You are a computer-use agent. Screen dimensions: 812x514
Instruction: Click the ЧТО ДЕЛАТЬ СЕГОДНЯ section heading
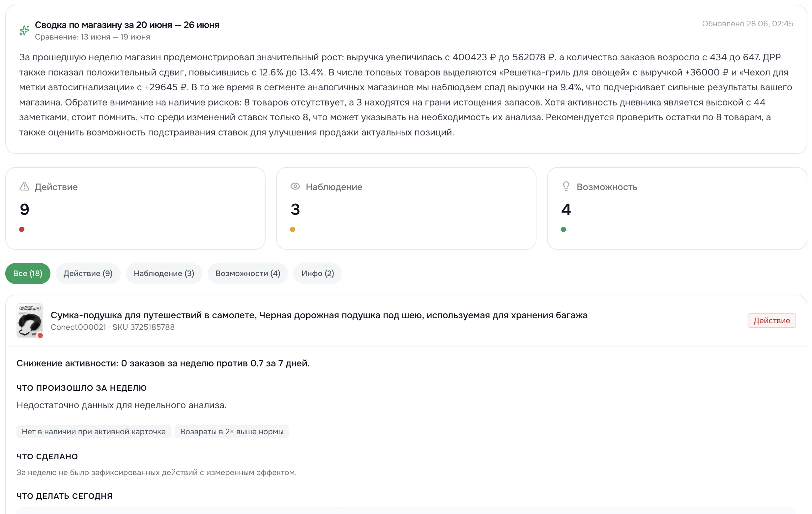tap(64, 496)
